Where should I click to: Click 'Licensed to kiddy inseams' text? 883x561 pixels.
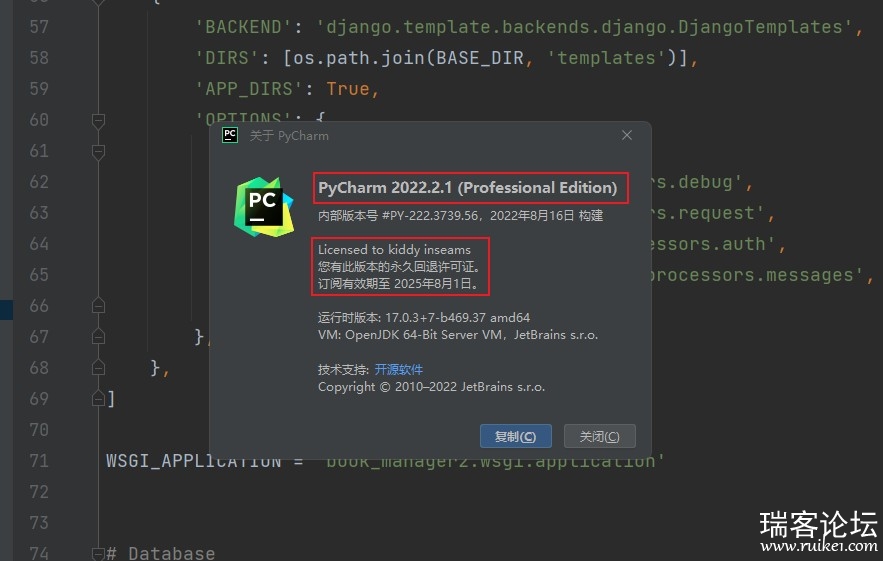394,250
